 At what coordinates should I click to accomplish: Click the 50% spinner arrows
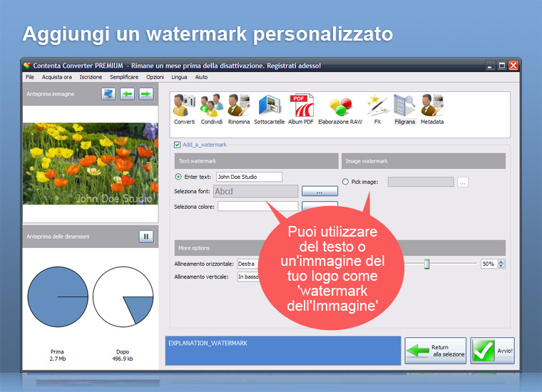tap(501, 264)
